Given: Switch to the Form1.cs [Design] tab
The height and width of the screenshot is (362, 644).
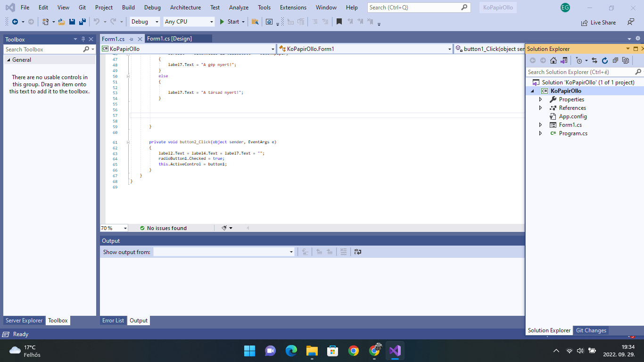Looking at the screenshot, I should click(x=169, y=39).
